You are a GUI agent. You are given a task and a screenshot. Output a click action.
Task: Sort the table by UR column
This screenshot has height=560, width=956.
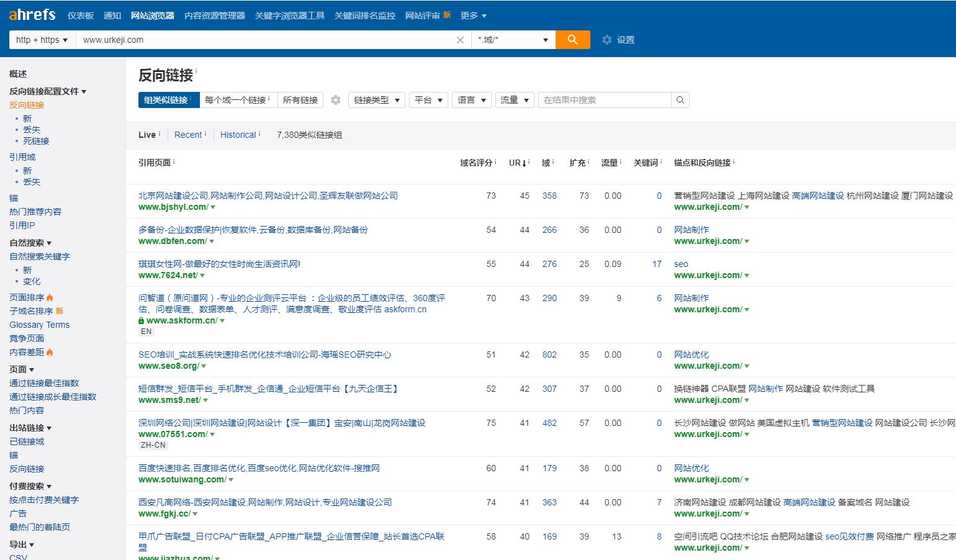[x=517, y=163]
